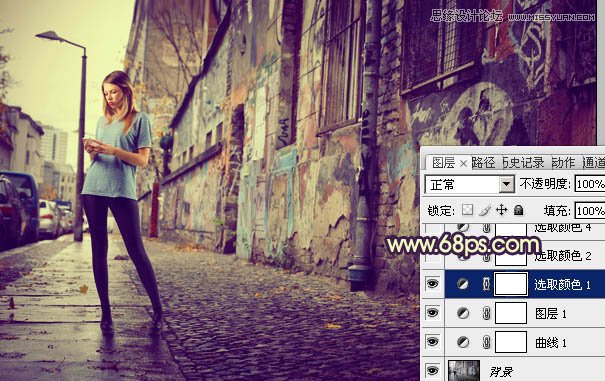Select layer mask thumbnail of 曲线 1
Viewport: 605px width, 381px height.
coord(511,342)
